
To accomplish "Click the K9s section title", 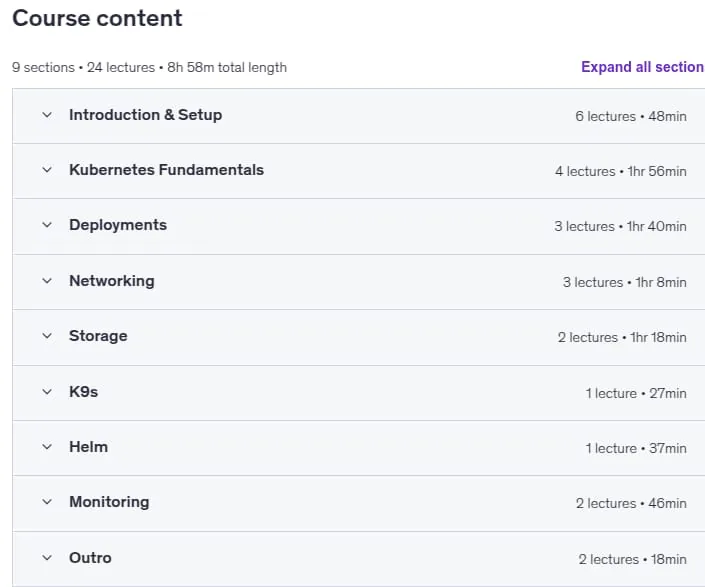I will [x=83, y=392].
